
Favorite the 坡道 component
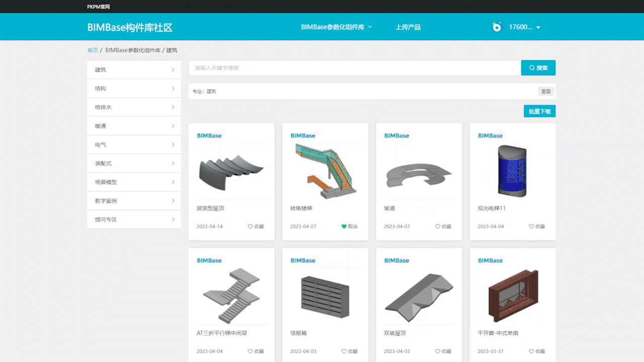click(443, 227)
